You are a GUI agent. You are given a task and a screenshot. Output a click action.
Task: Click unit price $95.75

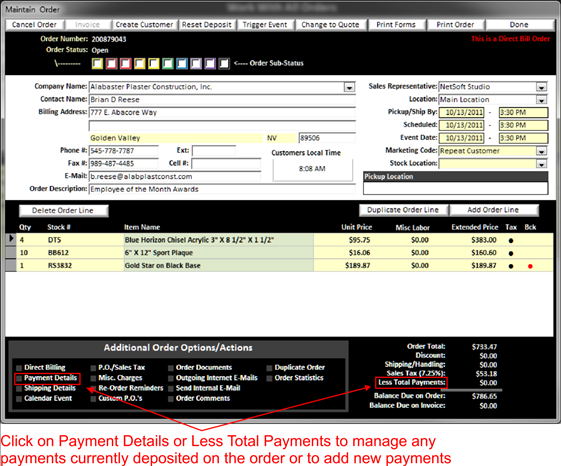360,240
